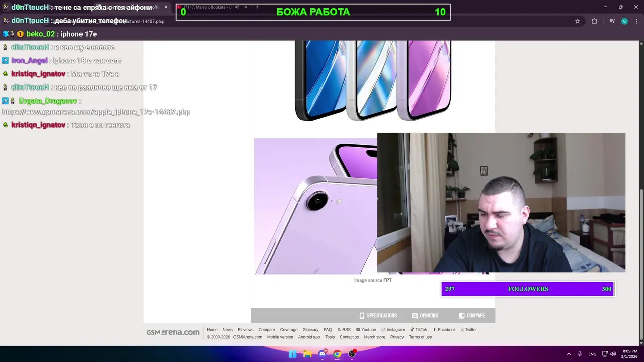Open the Chrome three-dot menu
644x362 pixels.
[x=636, y=21]
